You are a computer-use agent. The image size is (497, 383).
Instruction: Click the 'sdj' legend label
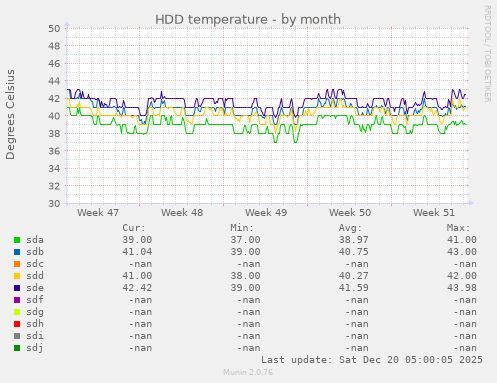click(x=35, y=348)
